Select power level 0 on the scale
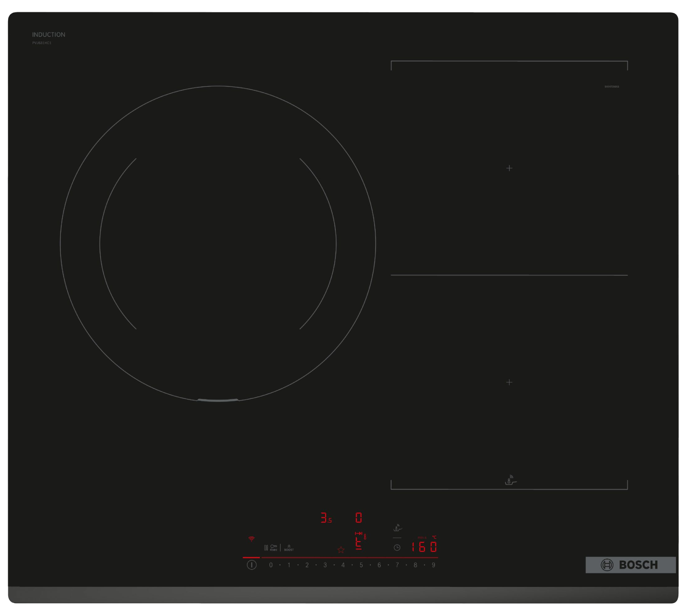Image resolution: width=687 pixels, height=616 pixels. coord(271,565)
